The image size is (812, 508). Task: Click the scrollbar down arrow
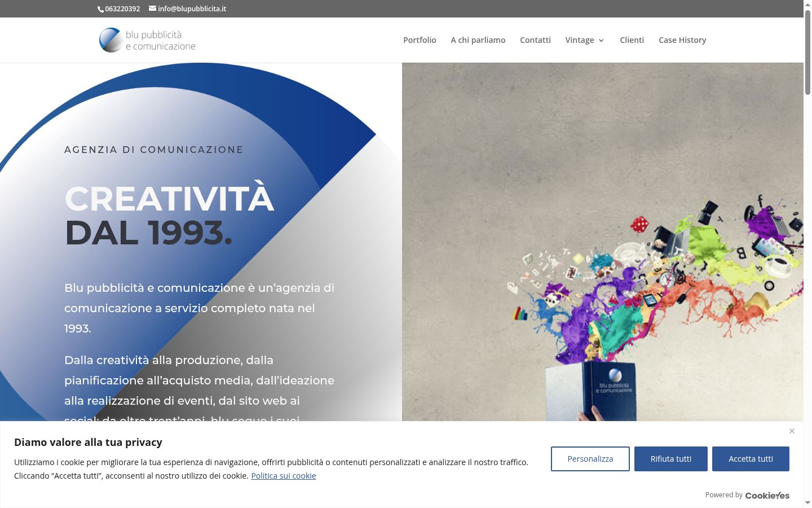click(x=807, y=503)
